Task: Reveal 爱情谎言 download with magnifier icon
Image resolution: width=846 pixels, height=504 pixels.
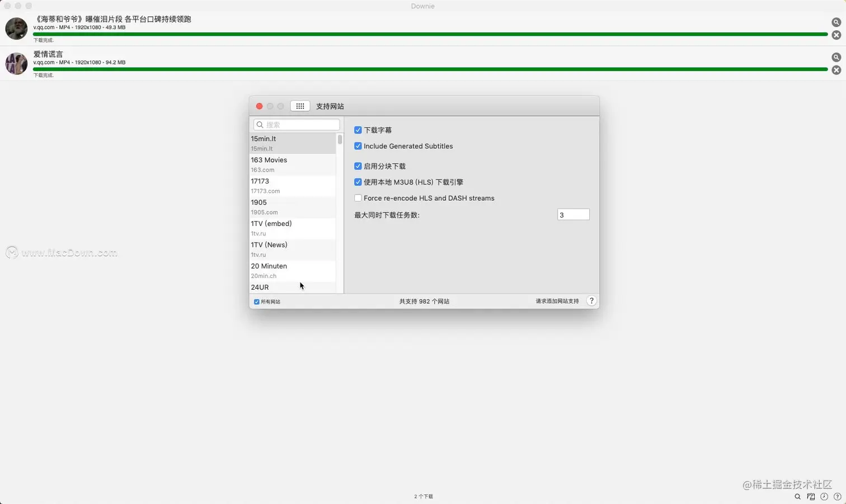Action: tap(836, 57)
